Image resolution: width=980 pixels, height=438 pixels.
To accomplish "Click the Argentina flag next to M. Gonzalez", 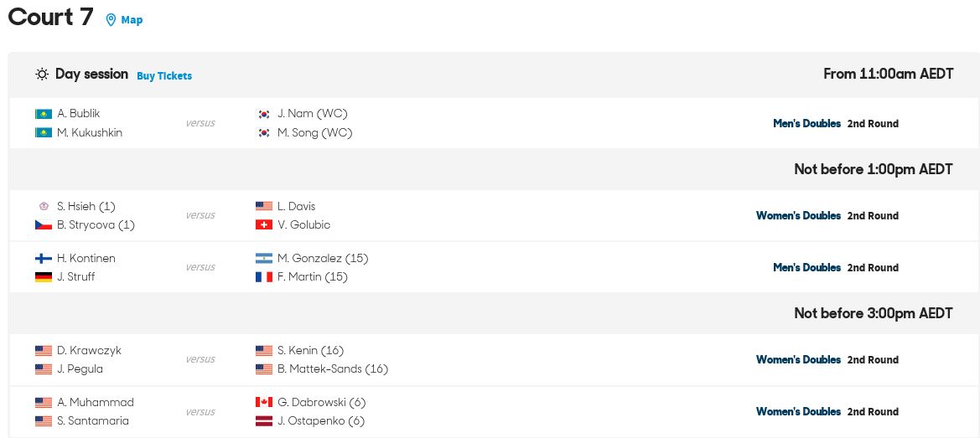I will (264, 258).
